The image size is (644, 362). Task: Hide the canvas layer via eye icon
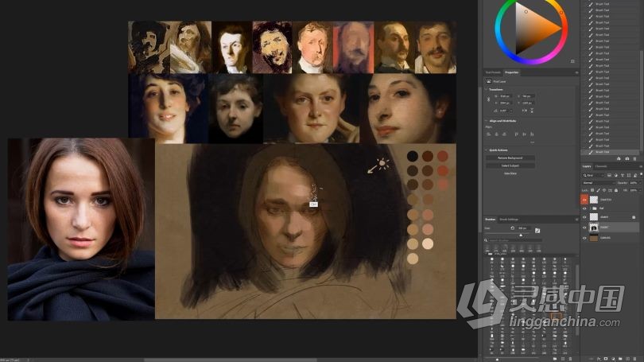click(584, 238)
